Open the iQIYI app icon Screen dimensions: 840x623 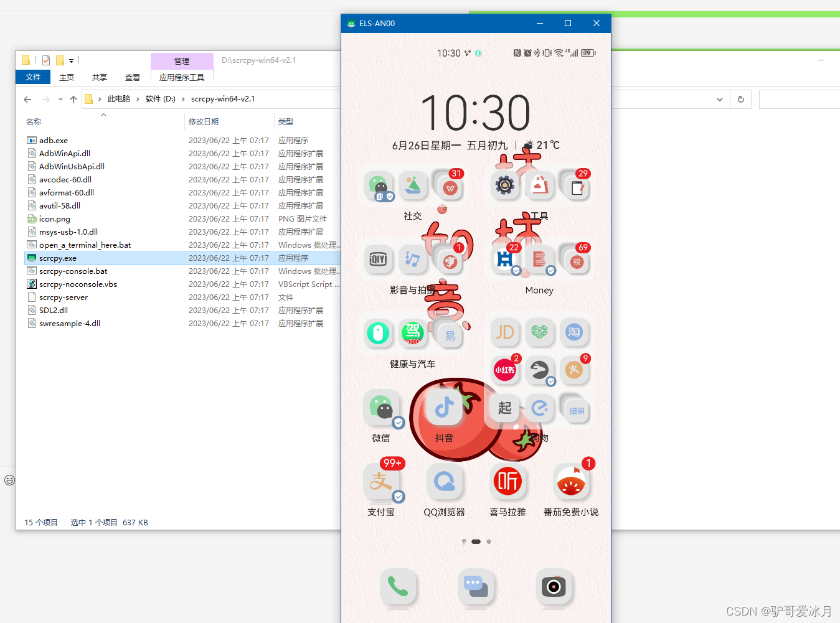[378, 260]
